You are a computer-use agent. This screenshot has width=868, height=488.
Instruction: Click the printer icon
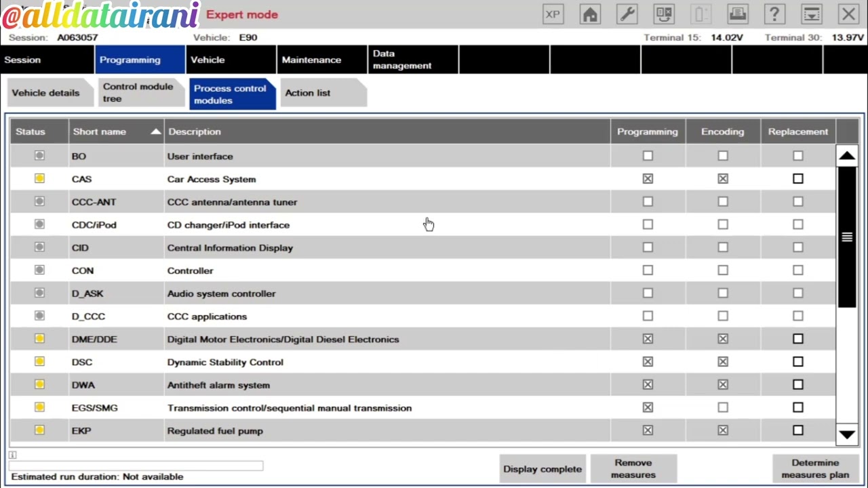click(738, 14)
